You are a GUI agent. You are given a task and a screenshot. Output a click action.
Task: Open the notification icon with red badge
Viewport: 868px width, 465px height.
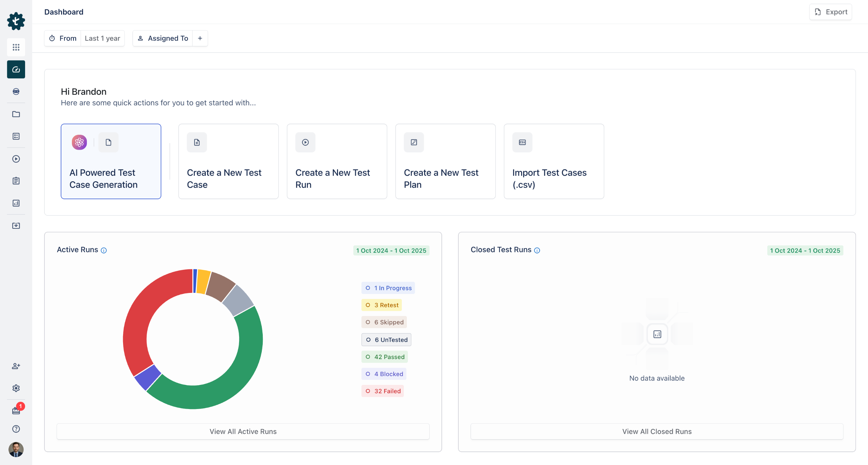pyautogui.click(x=16, y=411)
